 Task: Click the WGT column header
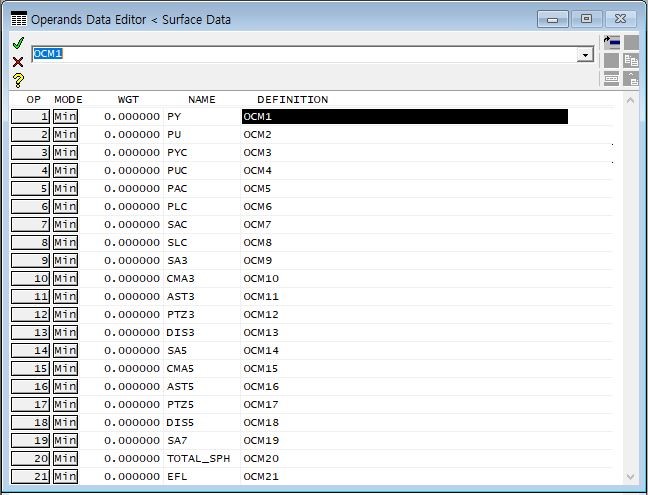click(128, 100)
